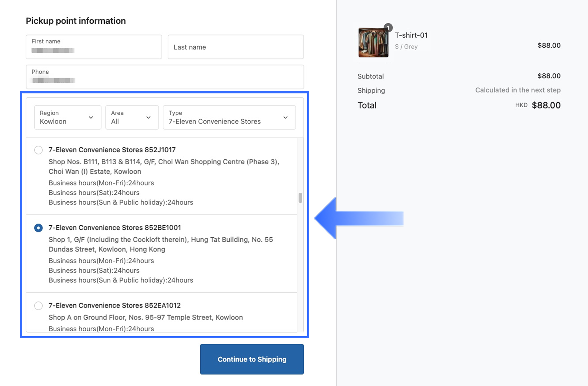Focus the Last name input field
Viewport: 588px width, 386px height.
click(236, 47)
